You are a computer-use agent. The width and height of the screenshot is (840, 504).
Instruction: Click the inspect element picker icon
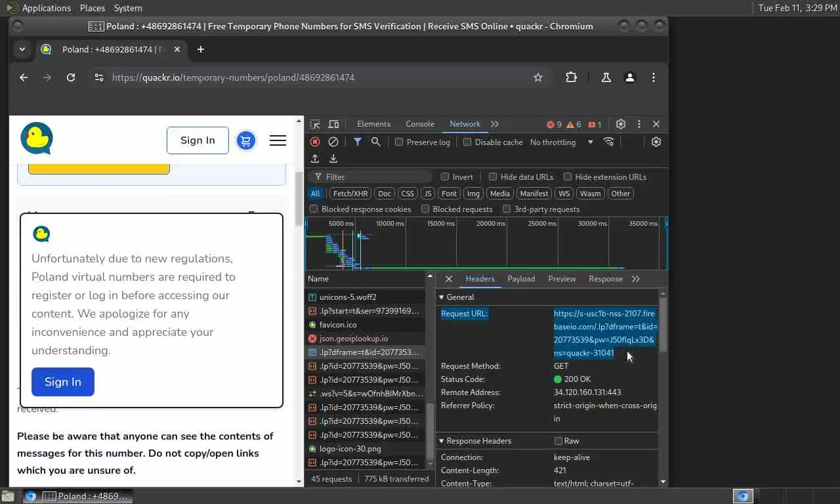point(315,124)
